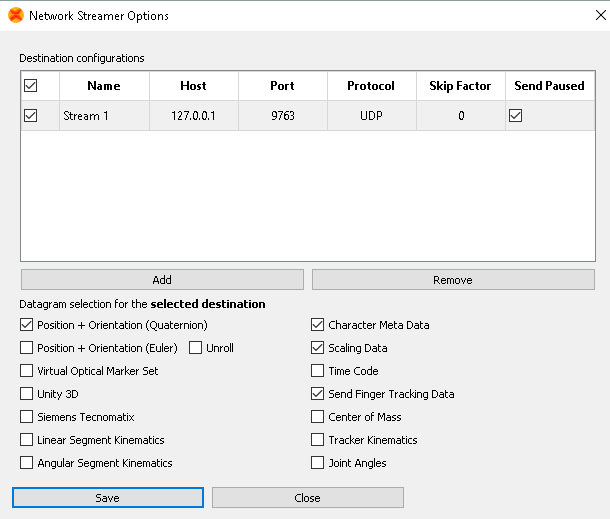The width and height of the screenshot is (610, 519).
Task: Check the Unity 3D datagram box
Action: coord(27,394)
